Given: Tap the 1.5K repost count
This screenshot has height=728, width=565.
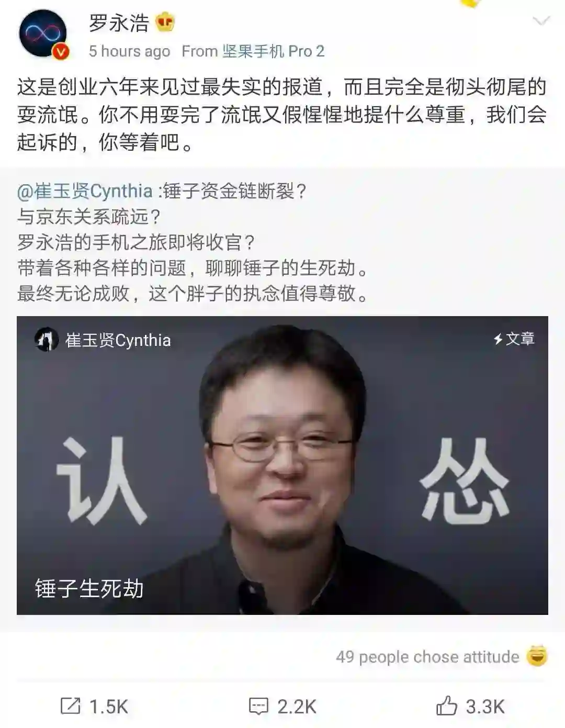Looking at the screenshot, I should tap(109, 707).
